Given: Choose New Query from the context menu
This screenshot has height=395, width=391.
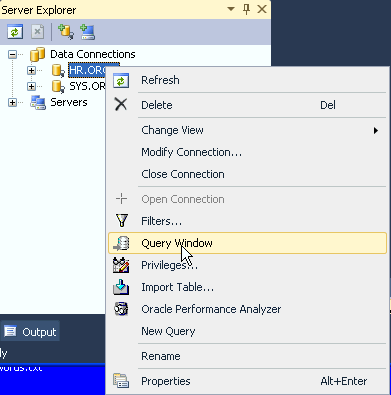Looking at the screenshot, I should pos(247,331).
